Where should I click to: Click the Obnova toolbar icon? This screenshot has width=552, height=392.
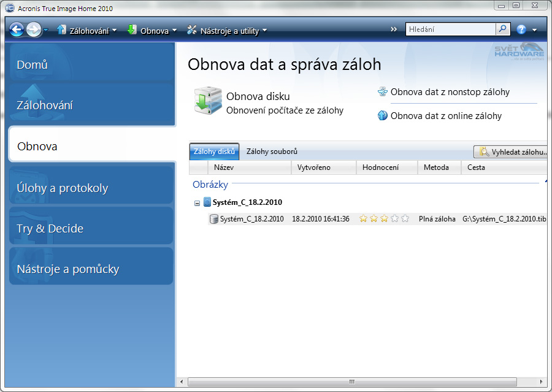click(131, 29)
